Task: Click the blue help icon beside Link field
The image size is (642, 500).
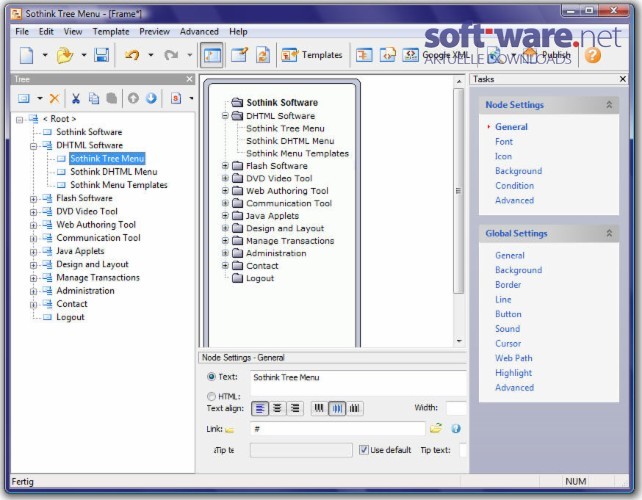Action: tap(455, 428)
